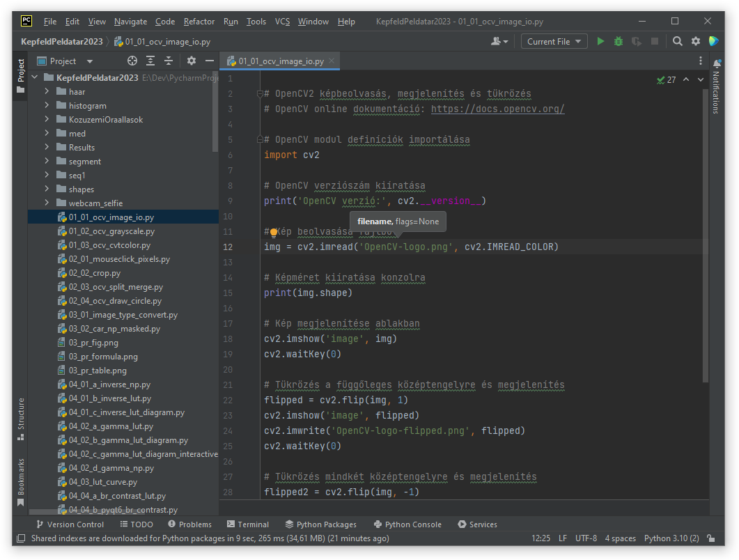
Task: Open IDE settings gear in main toolbar
Action: pos(696,42)
